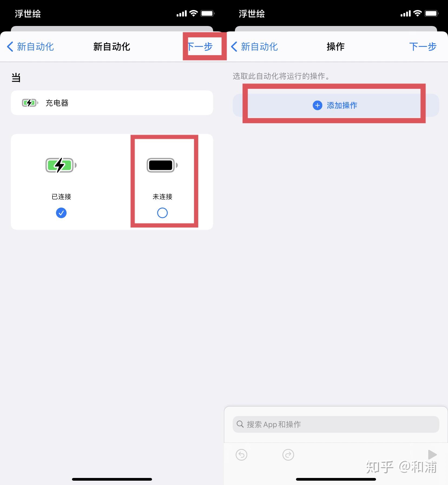The width and height of the screenshot is (448, 485).
Task: Tap the magnifier icon in search field
Action: pyautogui.click(x=240, y=424)
